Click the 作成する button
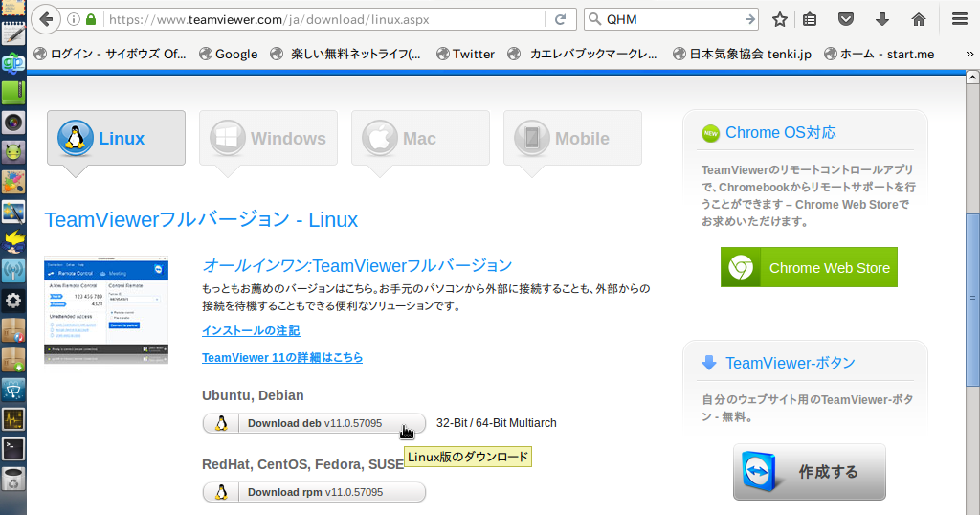 click(810, 472)
